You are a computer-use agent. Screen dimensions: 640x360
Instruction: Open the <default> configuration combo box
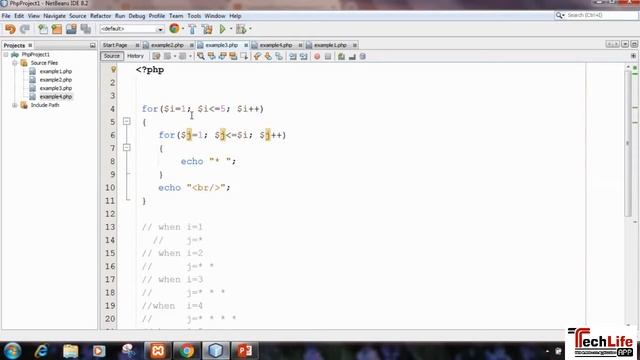(131, 29)
